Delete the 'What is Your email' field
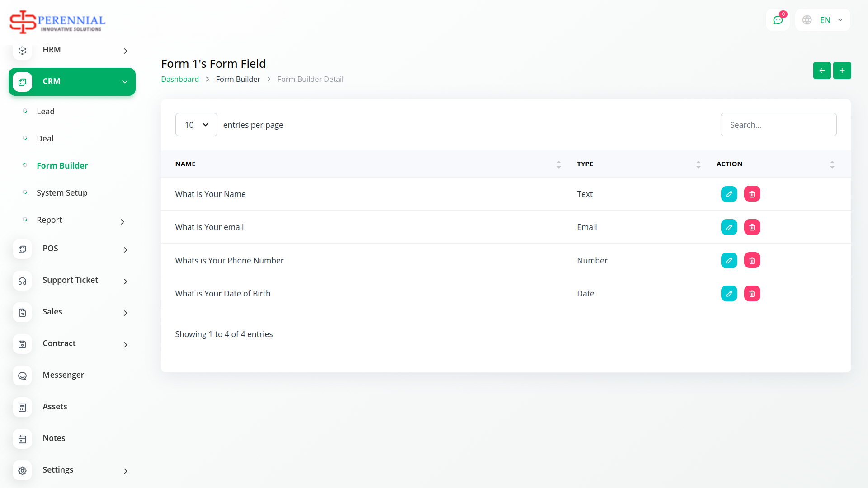868x488 pixels. (x=752, y=227)
